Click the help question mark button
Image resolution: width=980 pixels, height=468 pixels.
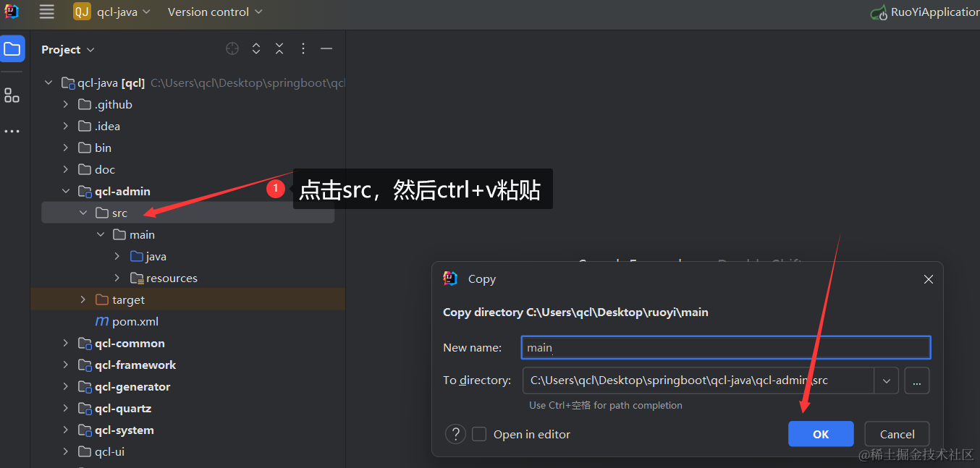(x=455, y=434)
